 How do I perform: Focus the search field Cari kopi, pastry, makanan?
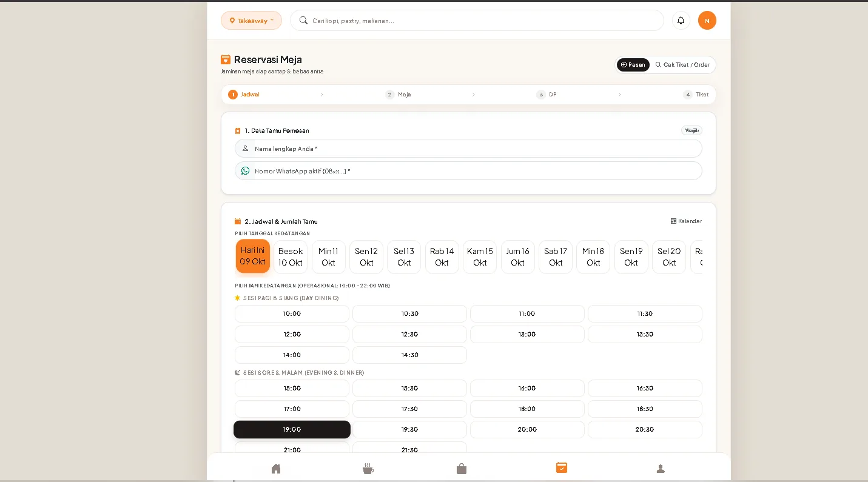click(477, 21)
